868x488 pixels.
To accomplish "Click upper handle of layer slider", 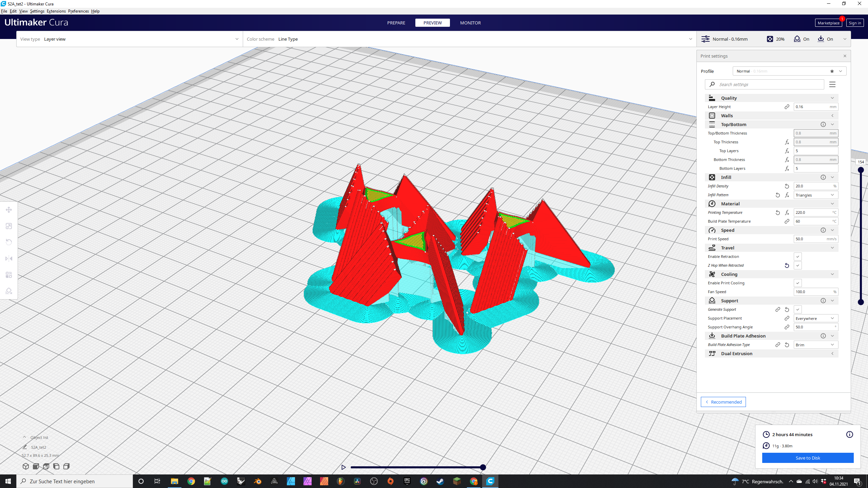I will [x=861, y=170].
